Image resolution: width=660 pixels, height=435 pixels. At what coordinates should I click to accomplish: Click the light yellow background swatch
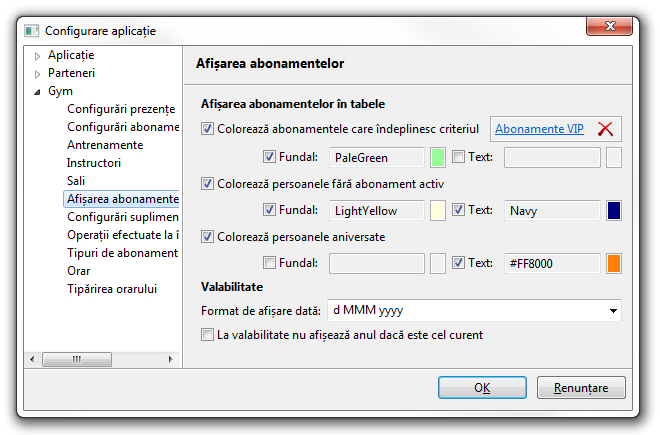pyautogui.click(x=437, y=211)
